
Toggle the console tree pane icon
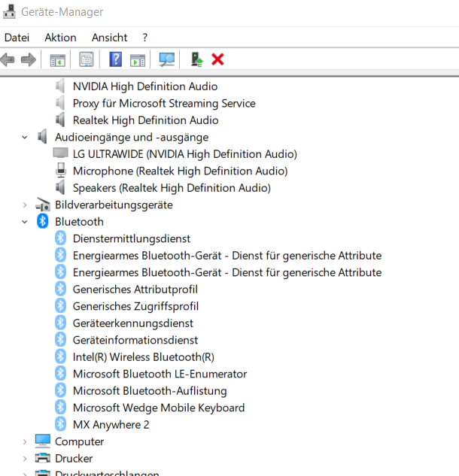click(57, 60)
